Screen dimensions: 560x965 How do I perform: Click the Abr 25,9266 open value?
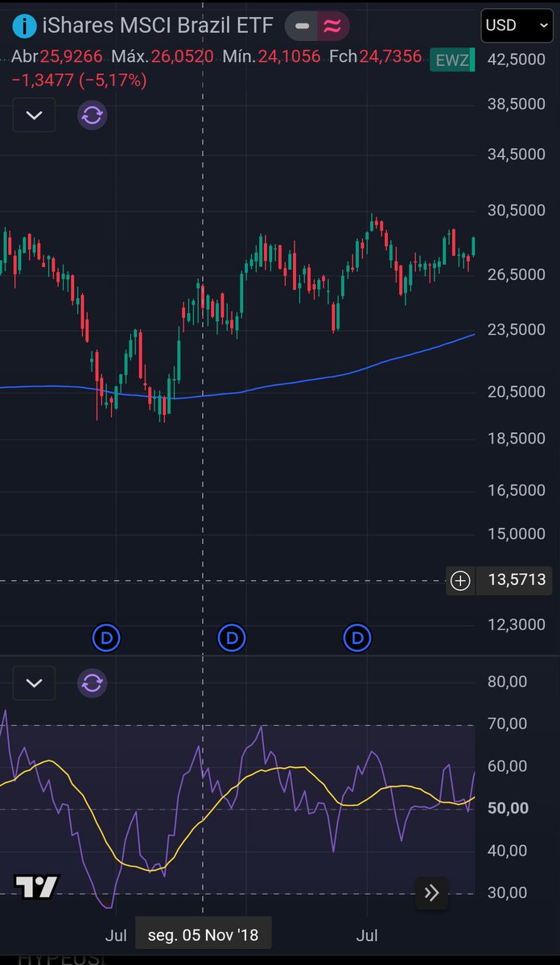point(56,56)
